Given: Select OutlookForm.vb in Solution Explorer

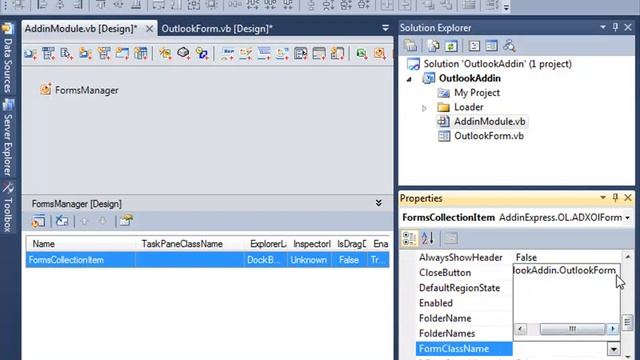Looking at the screenshot, I should tap(489, 136).
